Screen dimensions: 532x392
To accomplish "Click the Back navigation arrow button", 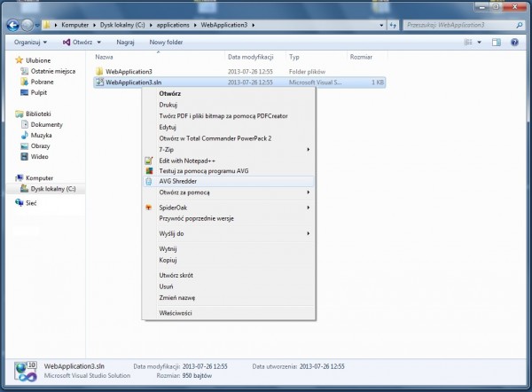I will click(x=12, y=24).
